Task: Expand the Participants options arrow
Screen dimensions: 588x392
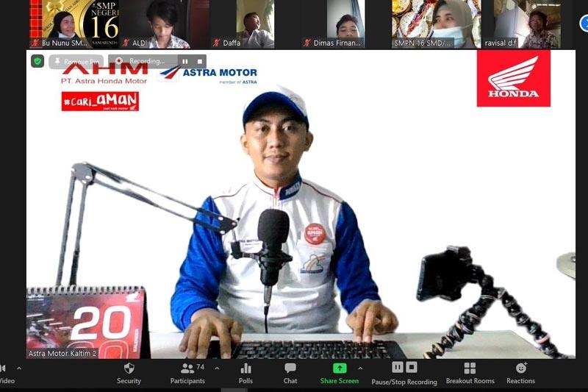Action: pos(217,368)
